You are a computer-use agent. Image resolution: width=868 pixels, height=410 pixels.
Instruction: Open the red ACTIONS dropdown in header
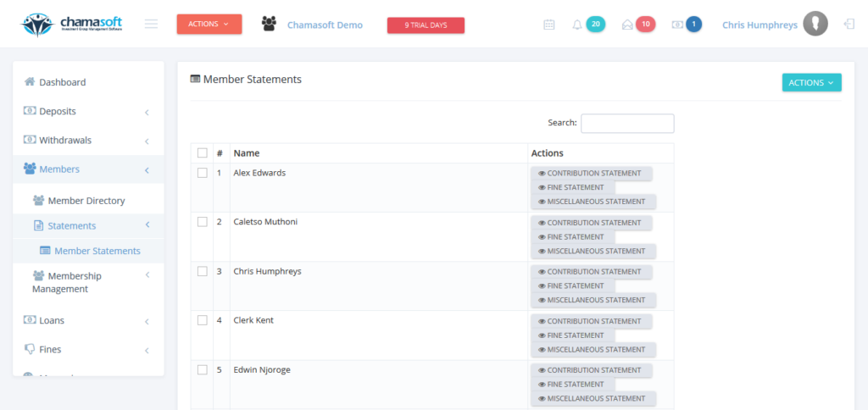point(209,25)
